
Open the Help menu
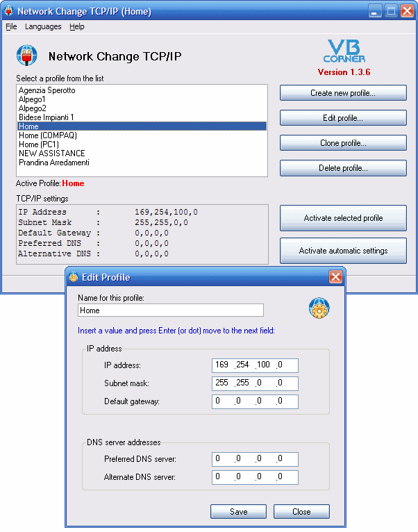(x=76, y=26)
